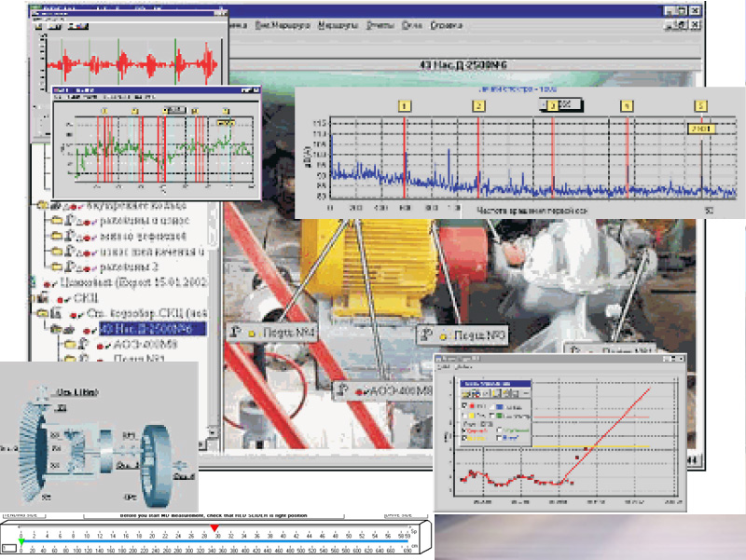Image resolution: width=746 pixels, height=560 pixels.
Task: Click the tree panel scroll-down arrow
Action: [213, 432]
